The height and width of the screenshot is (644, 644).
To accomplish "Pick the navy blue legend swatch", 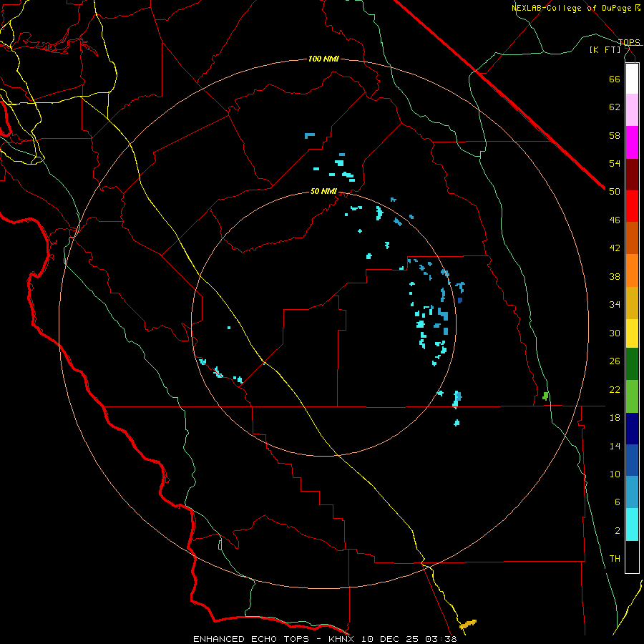I will pyautogui.click(x=632, y=429).
